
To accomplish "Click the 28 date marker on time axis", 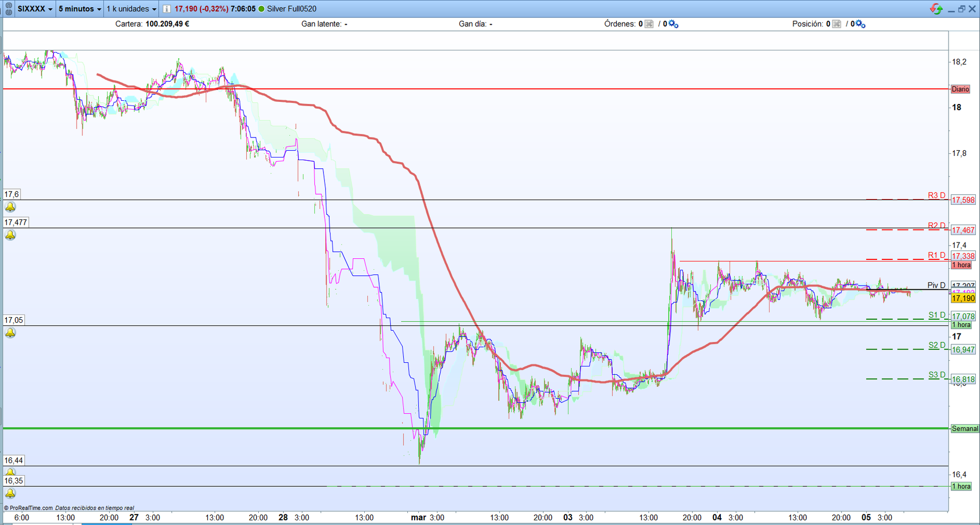I will click(x=283, y=518).
